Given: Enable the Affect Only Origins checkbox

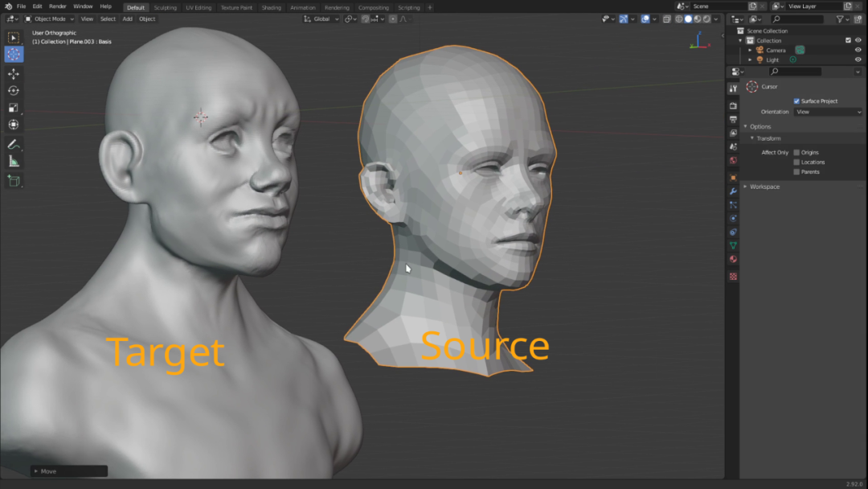Looking at the screenshot, I should coord(796,152).
